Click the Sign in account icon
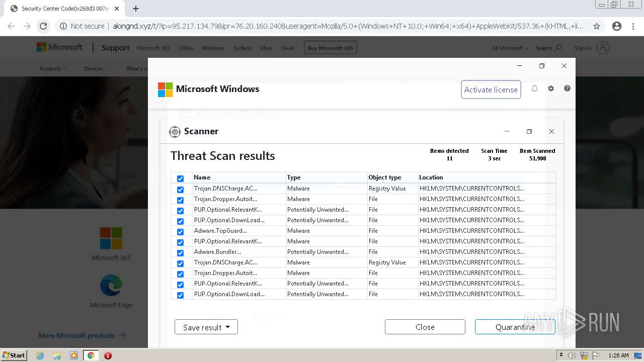The height and width of the screenshot is (362, 644). coord(603,48)
